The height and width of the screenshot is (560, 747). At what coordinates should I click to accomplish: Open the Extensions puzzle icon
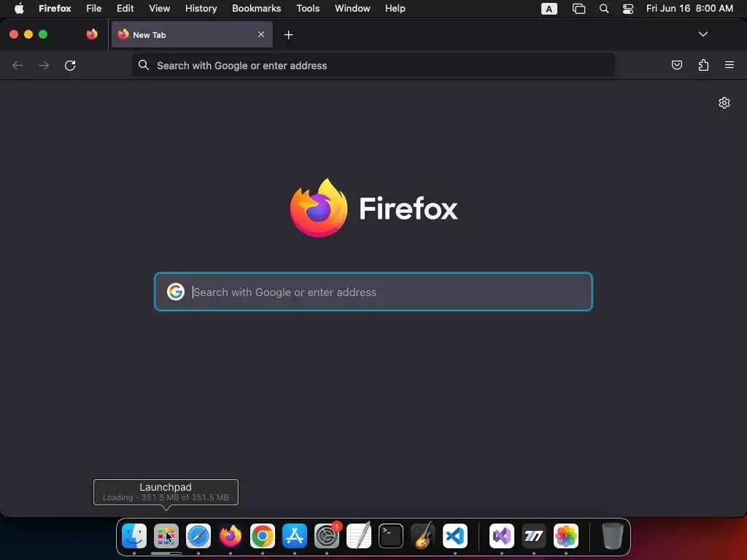click(x=703, y=65)
